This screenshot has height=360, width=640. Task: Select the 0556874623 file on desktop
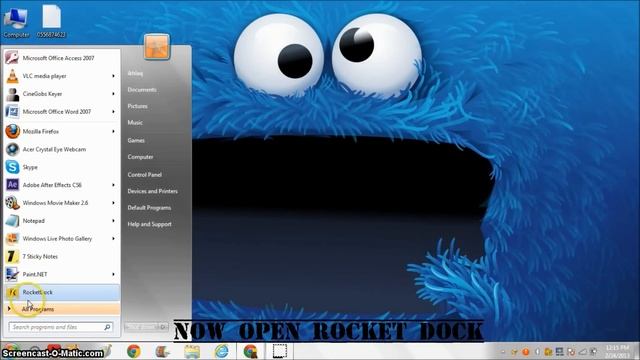click(x=51, y=21)
